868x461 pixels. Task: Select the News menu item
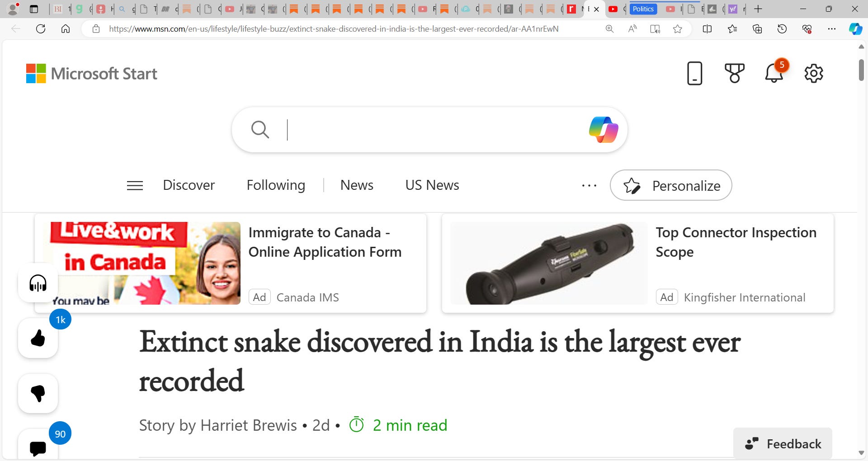[357, 185]
